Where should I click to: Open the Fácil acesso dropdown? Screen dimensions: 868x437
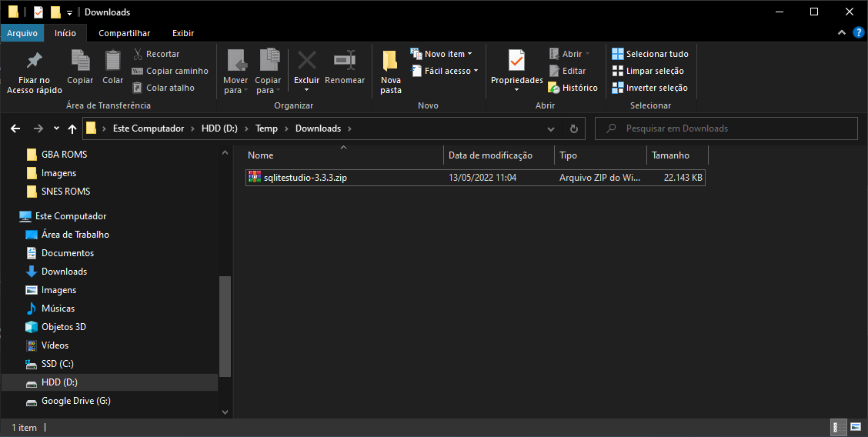444,71
